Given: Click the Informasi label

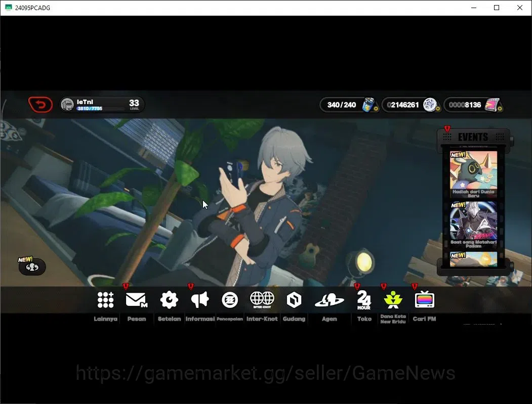Looking at the screenshot, I should point(200,319).
